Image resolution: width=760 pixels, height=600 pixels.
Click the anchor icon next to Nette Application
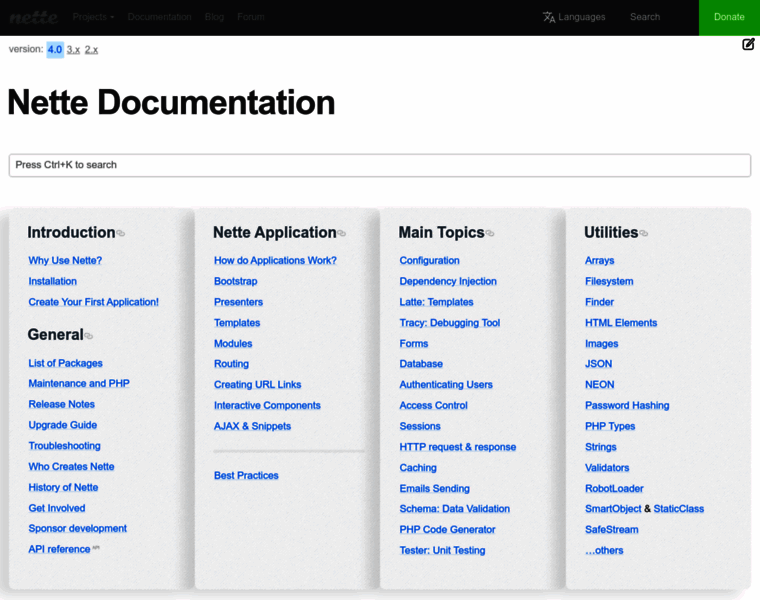click(x=342, y=234)
